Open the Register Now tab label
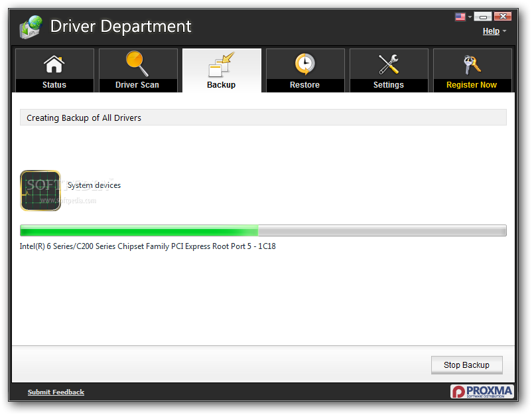The image size is (532, 415). pos(472,85)
